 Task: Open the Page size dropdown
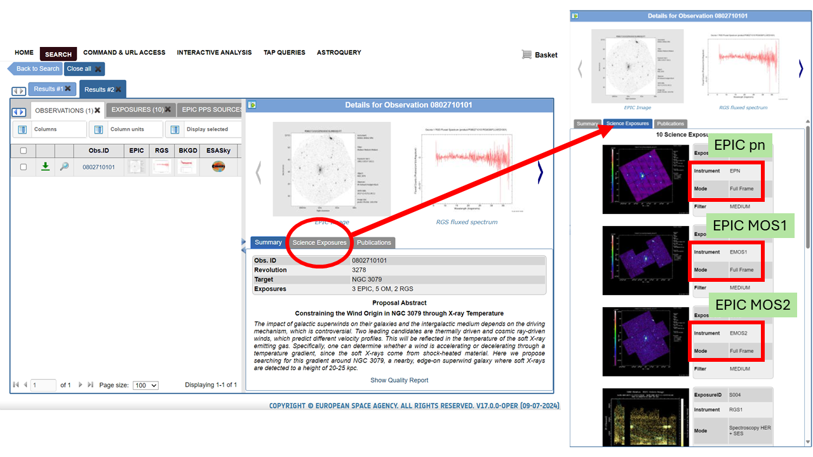(145, 385)
